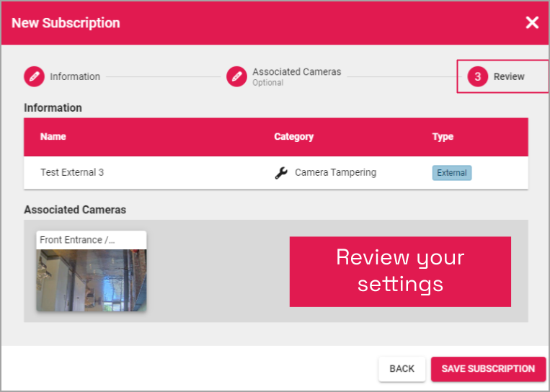
Task: Click the Type column header
Action: click(443, 137)
